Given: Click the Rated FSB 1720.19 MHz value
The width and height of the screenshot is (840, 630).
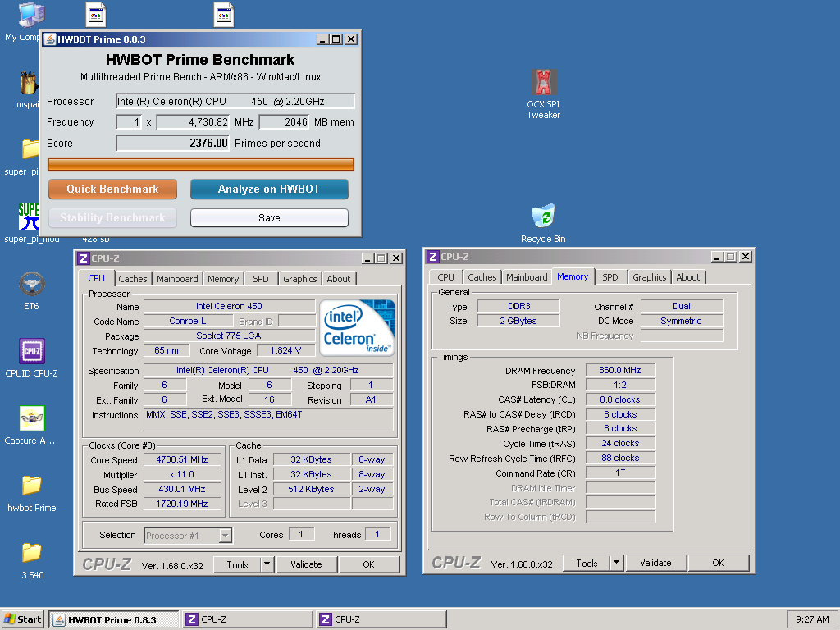Looking at the screenshot, I should click(x=182, y=504).
